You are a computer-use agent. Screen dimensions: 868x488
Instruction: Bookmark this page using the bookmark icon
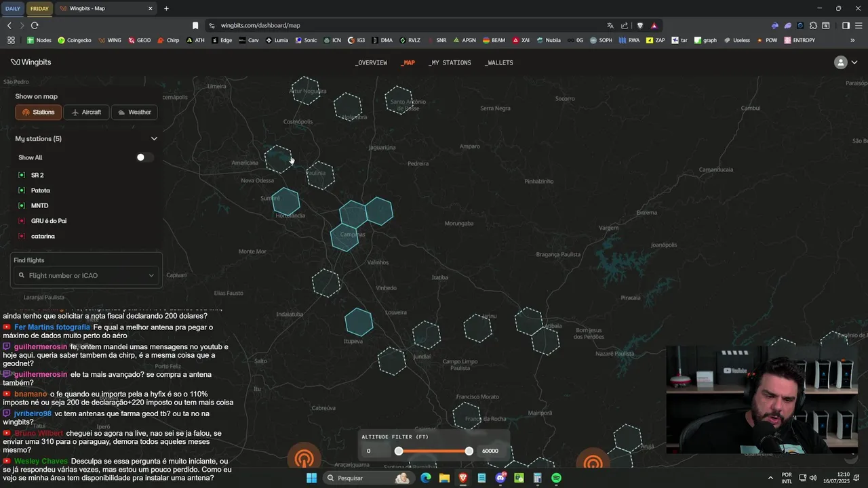coord(195,25)
